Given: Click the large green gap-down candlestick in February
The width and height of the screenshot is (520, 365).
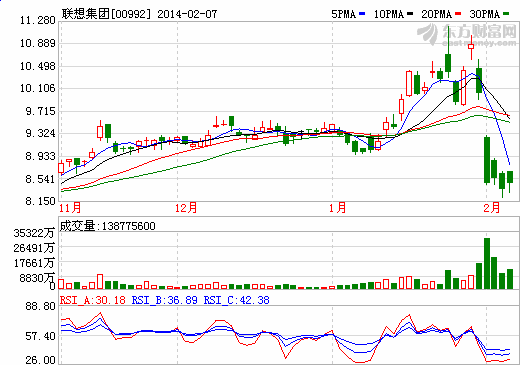Looking at the screenshot, I should click(487, 160).
